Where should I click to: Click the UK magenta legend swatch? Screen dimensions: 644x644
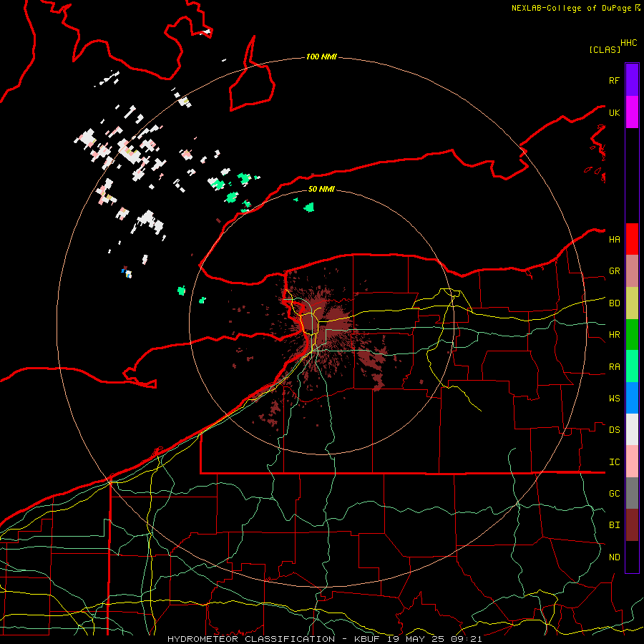[x=632, y=112]
